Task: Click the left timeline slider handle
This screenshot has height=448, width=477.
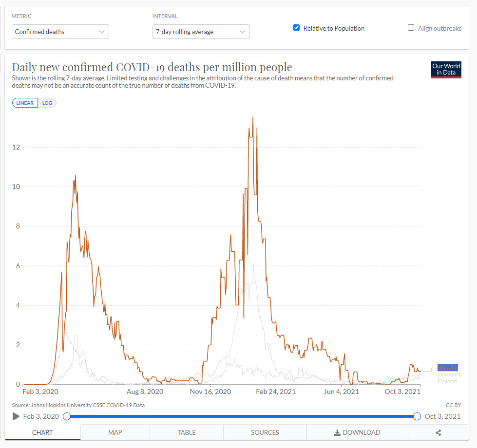Action: (67, 416)
